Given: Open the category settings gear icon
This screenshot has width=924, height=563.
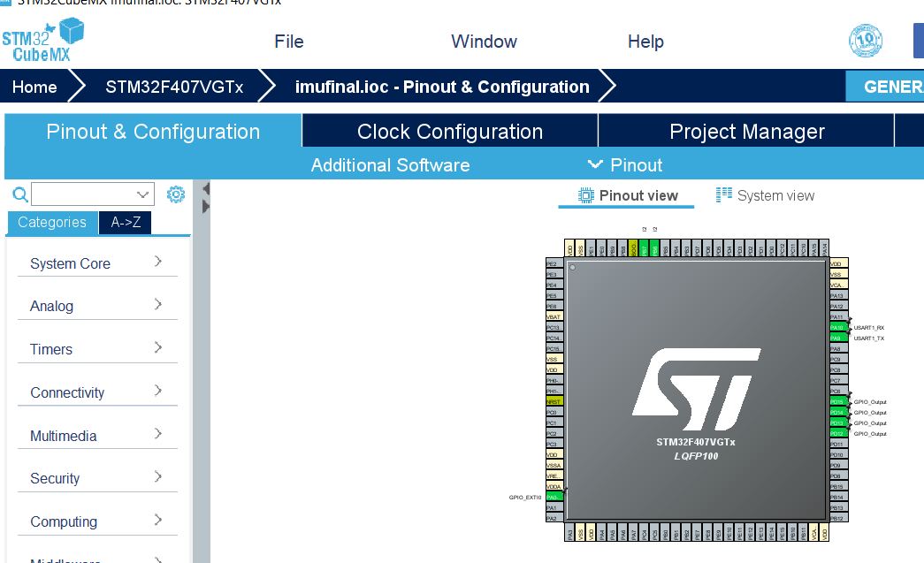Looking at the screenshot, I should pyautogui.click(x=176, y=194).
